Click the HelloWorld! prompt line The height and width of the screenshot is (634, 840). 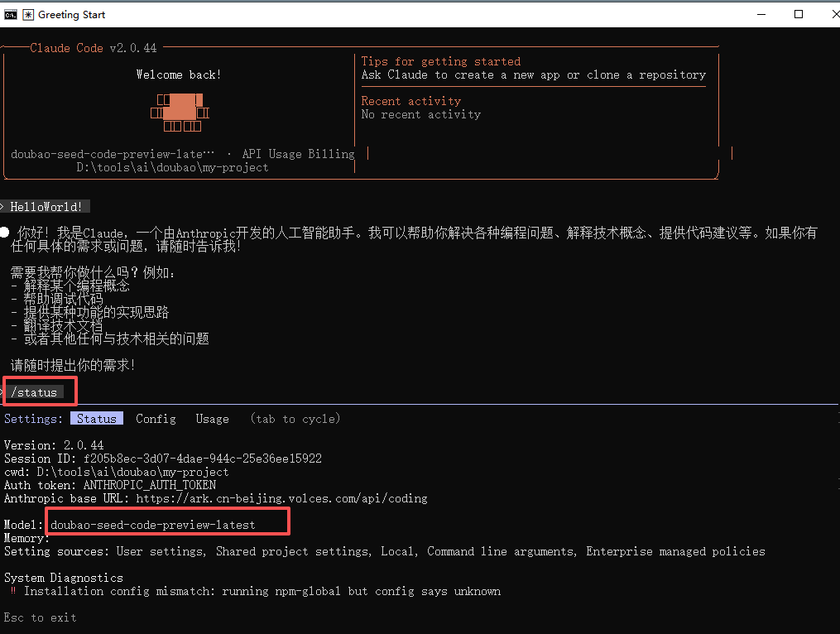pyautogui.click(x=46, y=207)
